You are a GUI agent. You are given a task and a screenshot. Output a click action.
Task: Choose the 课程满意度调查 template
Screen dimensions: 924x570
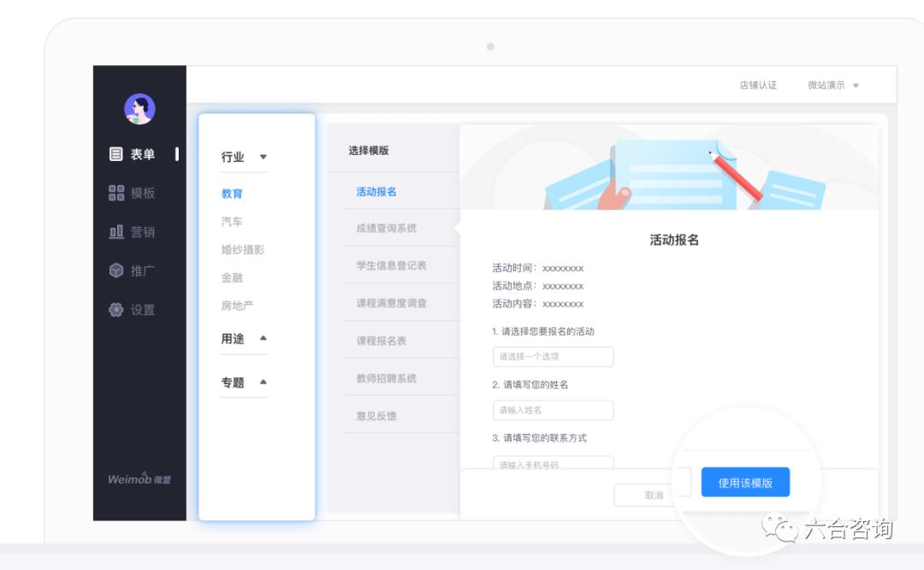391,303
